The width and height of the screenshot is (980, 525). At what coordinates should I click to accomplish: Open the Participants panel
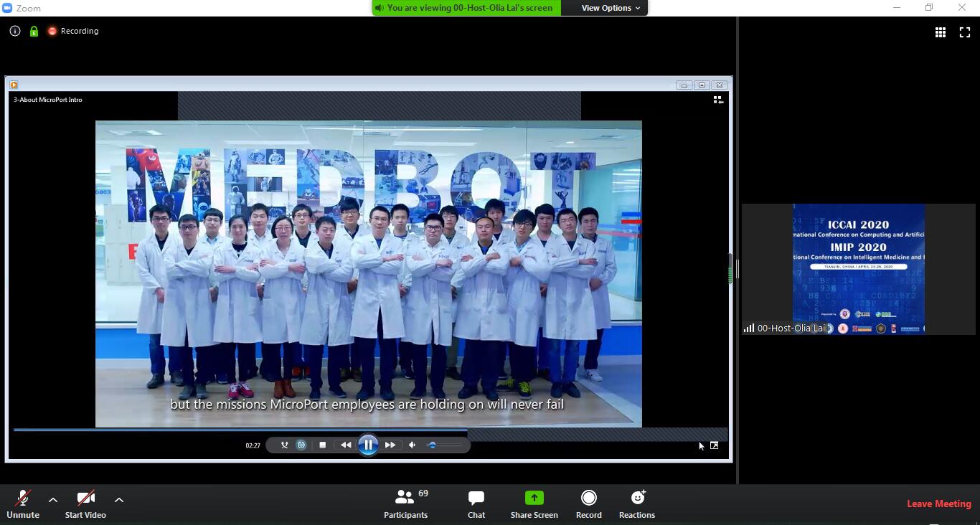click(406, 504)
